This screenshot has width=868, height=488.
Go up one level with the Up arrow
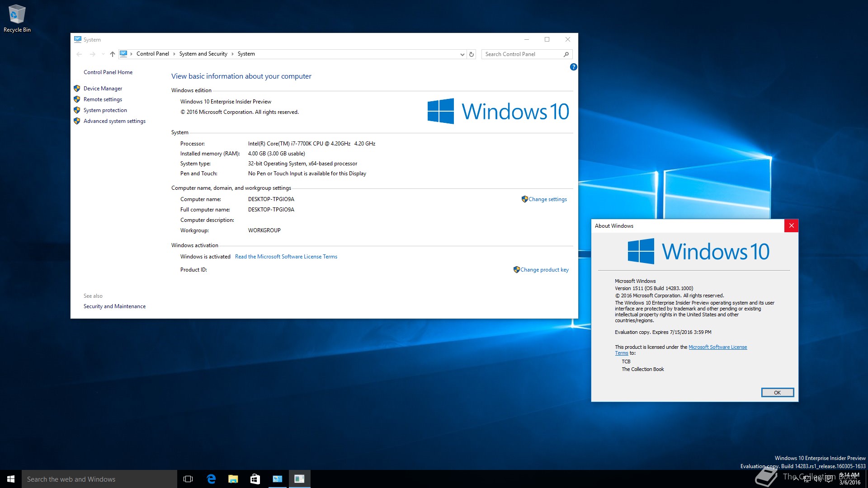tap(112, 54)
